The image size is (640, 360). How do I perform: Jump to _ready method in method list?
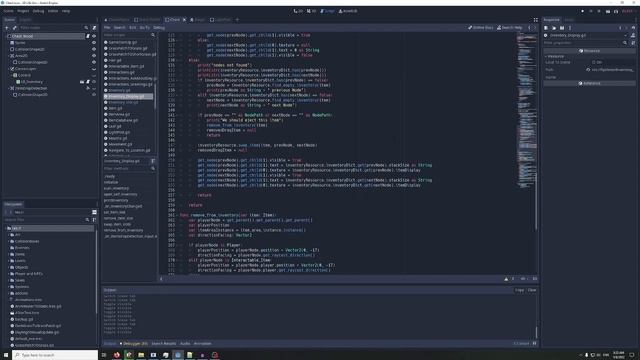[109, 176]
